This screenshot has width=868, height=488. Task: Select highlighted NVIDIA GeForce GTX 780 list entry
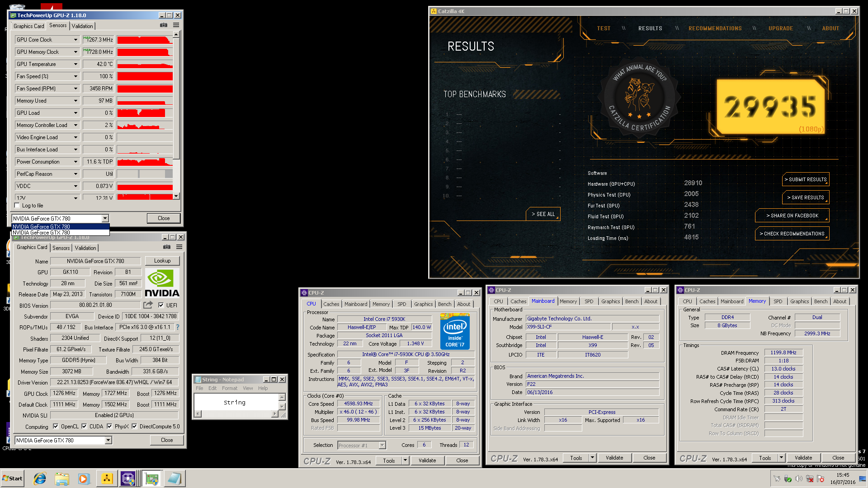tap(60, 227)
